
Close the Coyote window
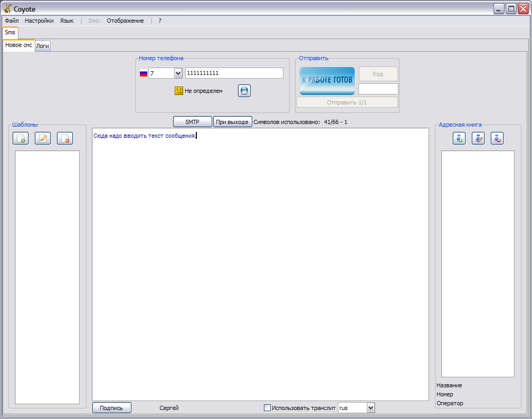pos(523,9)
